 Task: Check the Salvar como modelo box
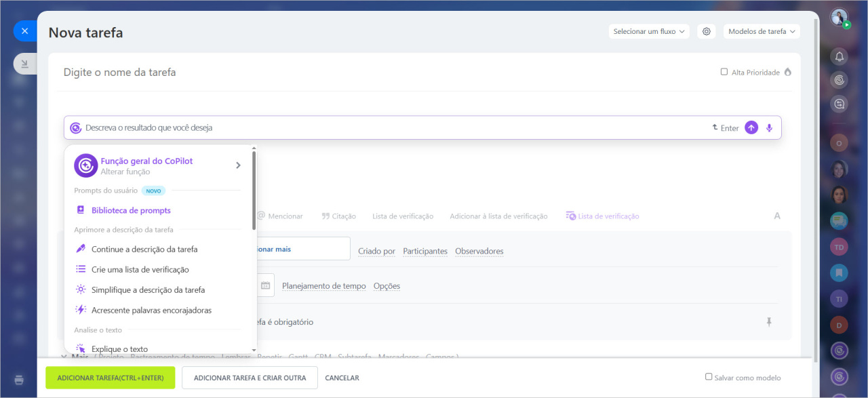709,376
